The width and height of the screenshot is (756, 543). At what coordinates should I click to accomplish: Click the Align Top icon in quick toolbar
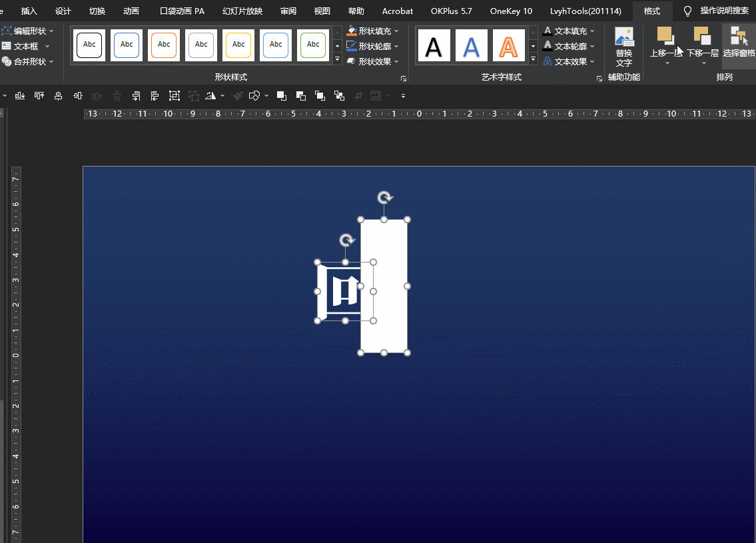click(x=39, y=96)
